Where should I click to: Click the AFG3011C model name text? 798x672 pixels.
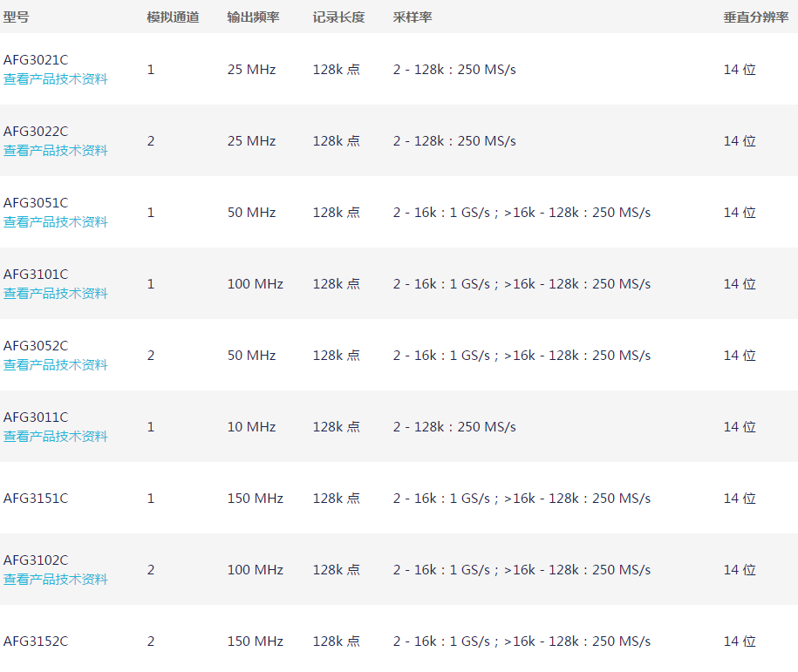click(36, 417)
